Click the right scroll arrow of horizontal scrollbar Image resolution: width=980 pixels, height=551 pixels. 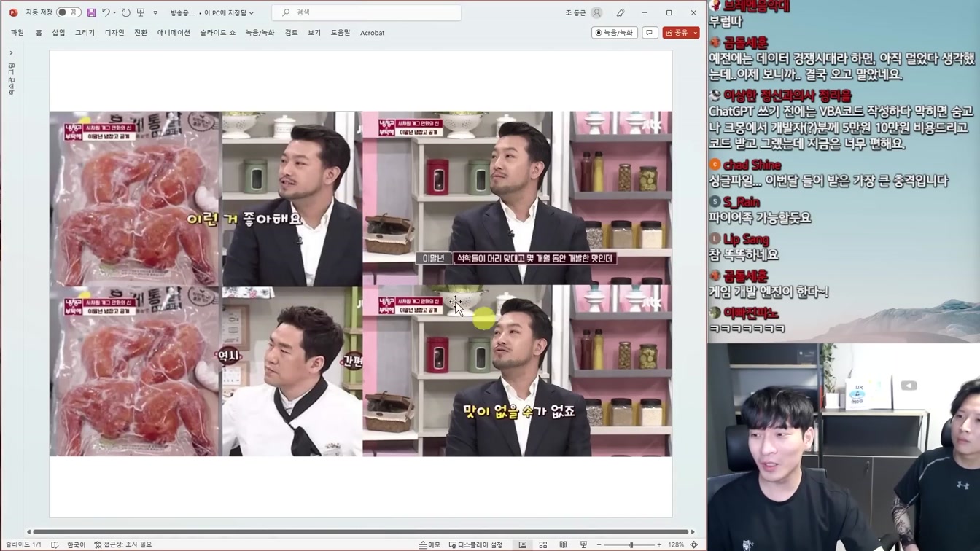[693, 532]
